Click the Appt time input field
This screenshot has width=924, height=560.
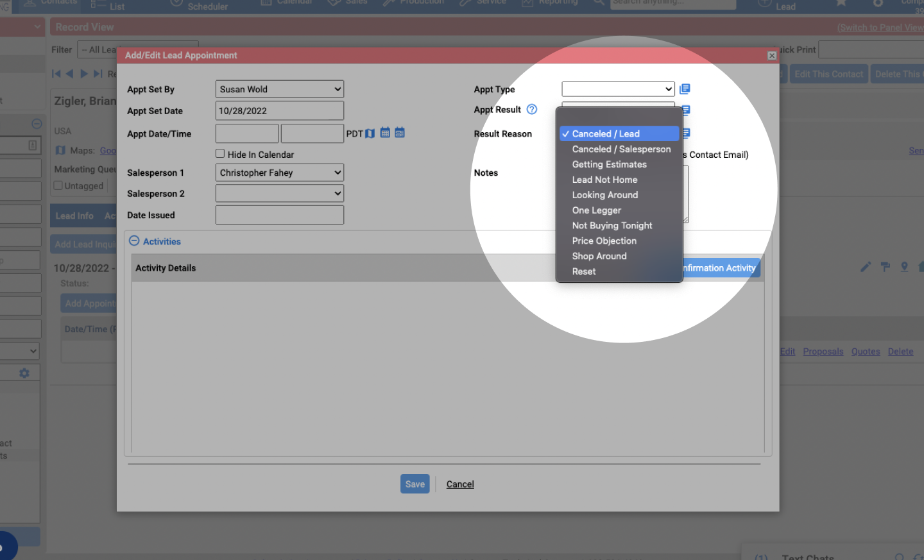pyautogui.click(x=312, y=133)
